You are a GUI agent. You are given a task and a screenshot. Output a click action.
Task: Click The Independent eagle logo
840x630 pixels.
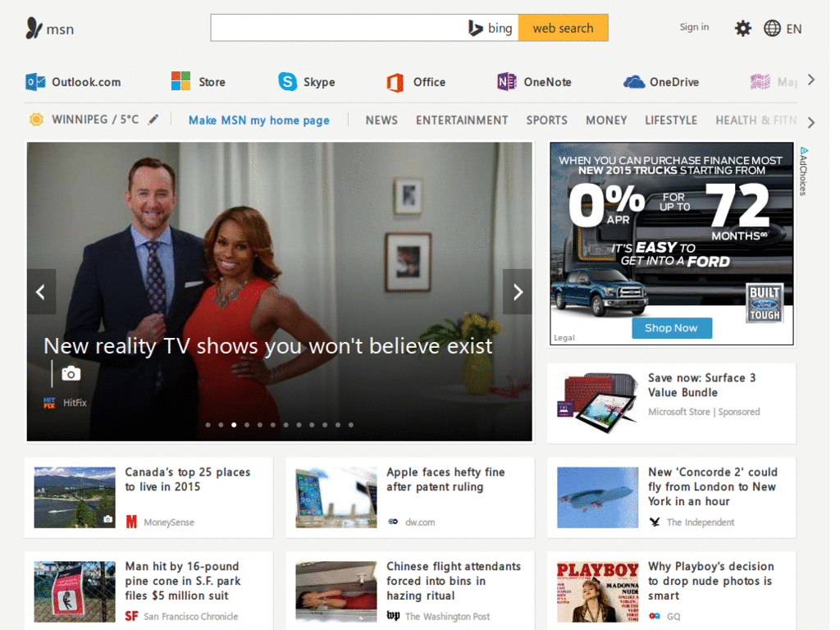point(655,522)
